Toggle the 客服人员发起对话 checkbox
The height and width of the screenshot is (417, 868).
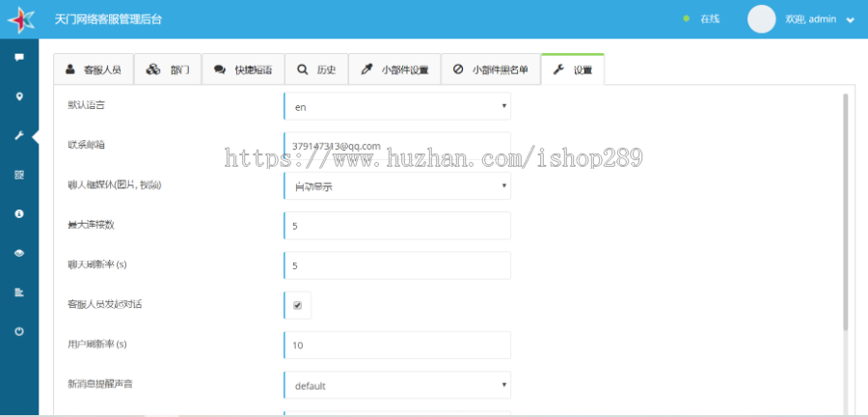point(297,306)
